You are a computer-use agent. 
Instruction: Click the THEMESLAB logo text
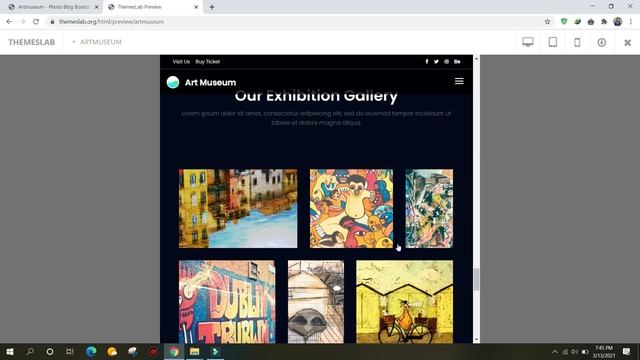click(31, 42)
